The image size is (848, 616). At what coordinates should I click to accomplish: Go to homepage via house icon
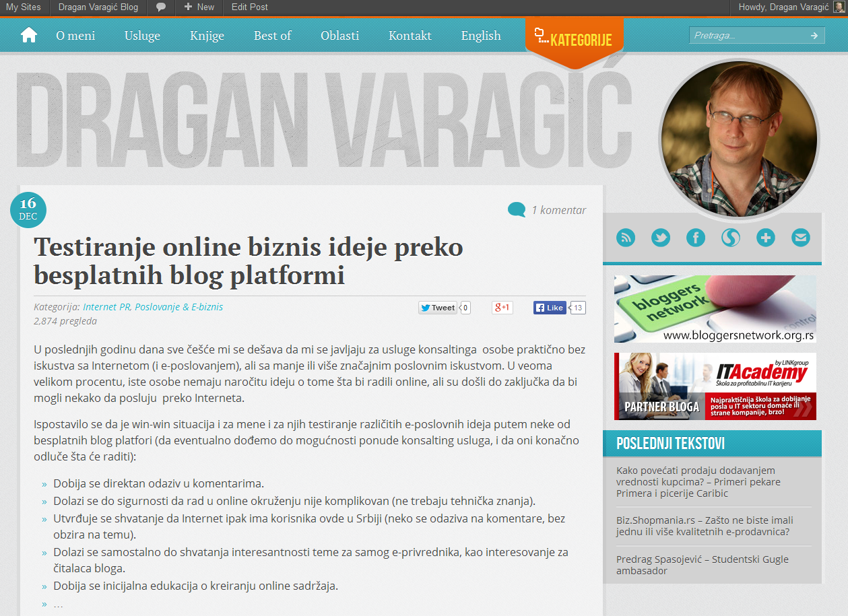[29, 35]
